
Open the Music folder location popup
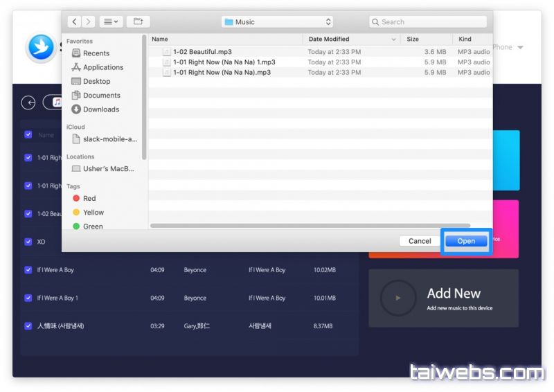click(x=278, y=22)
